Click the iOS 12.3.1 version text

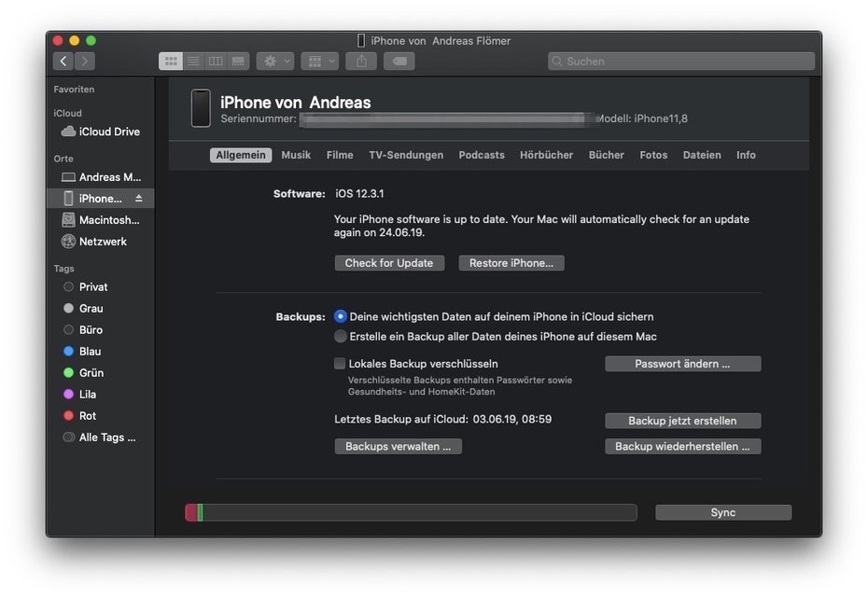(x=359, y=194)
